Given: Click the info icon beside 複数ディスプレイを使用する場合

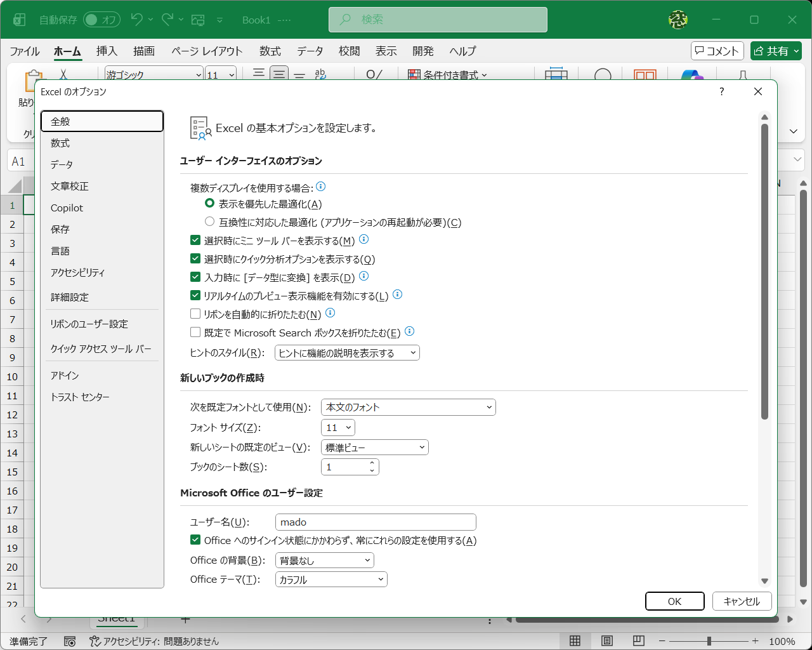Looking at the screenshot, I should coord(321,187).
